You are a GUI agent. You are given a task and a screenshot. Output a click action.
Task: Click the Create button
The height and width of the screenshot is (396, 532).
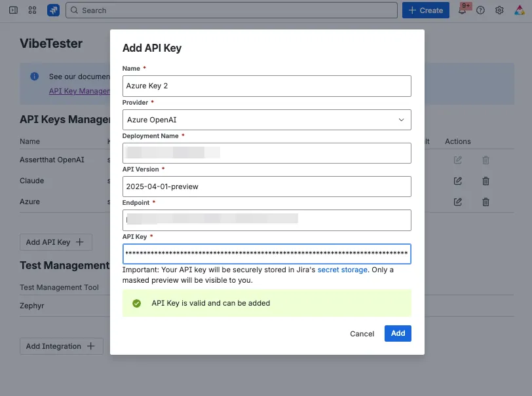tap(426, 10)
